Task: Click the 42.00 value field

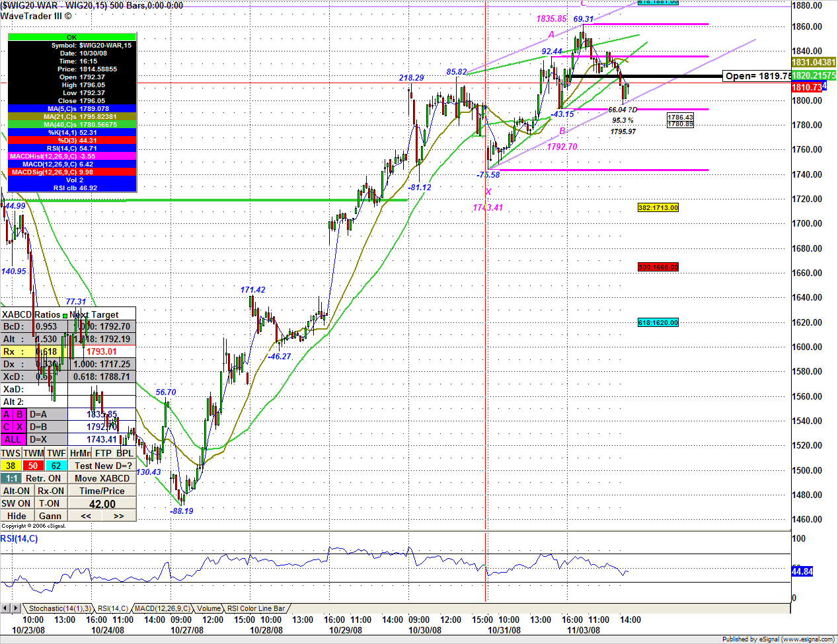Action: click(x=102, y=504)
